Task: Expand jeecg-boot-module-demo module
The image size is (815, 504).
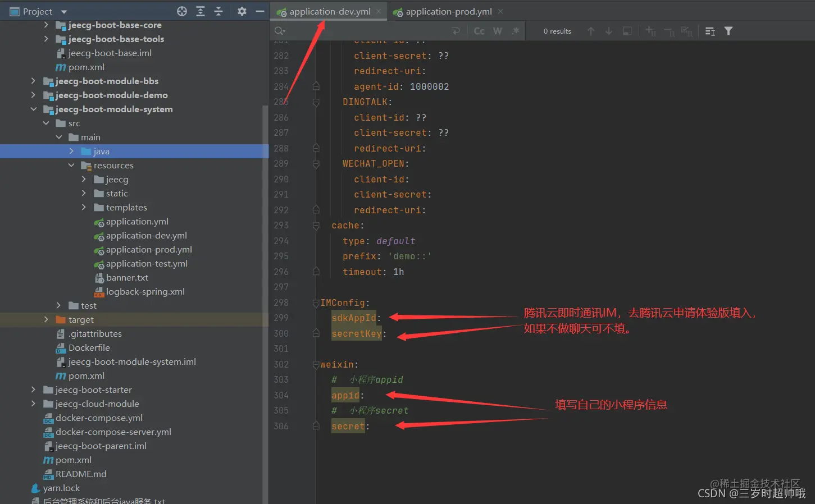Action: (x=33, y=95)
